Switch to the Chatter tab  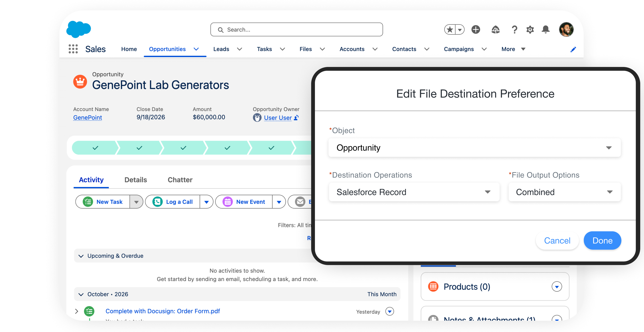(x=180, y=180)
